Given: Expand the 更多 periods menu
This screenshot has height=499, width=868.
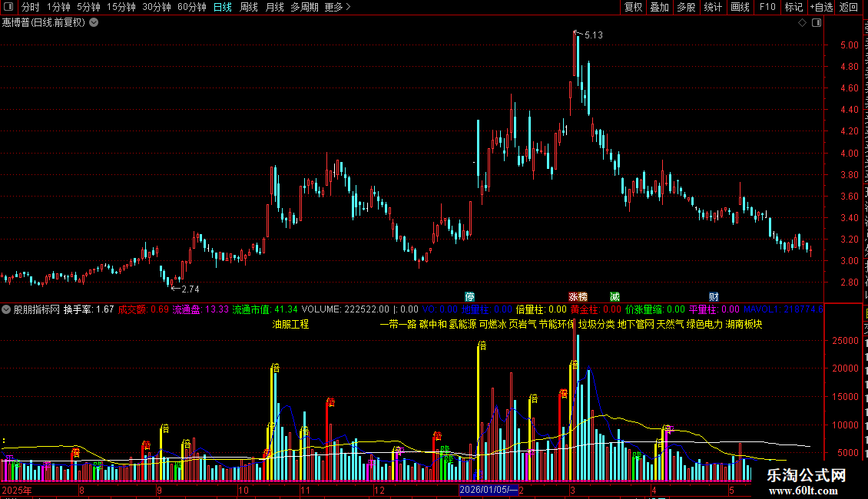Looking at the screenshot, I should click(x=337, y=7).
